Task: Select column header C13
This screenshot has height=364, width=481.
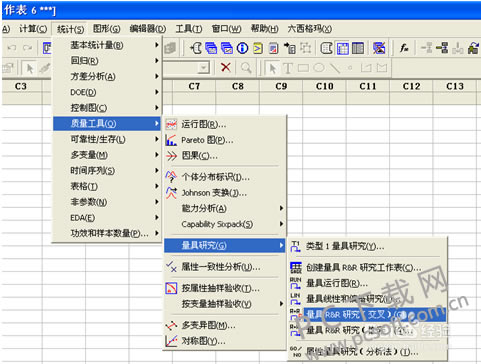Action: pos(455,86)
